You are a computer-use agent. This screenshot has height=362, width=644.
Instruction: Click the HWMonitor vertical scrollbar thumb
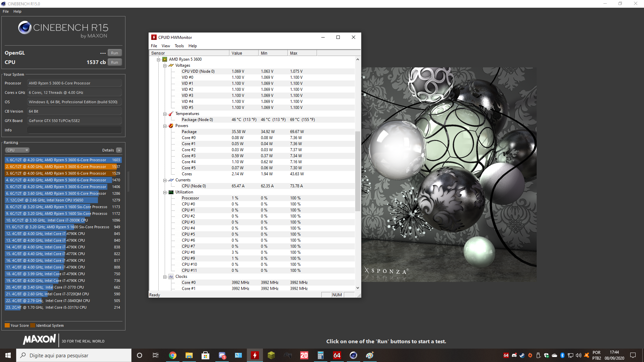point(358,171)
